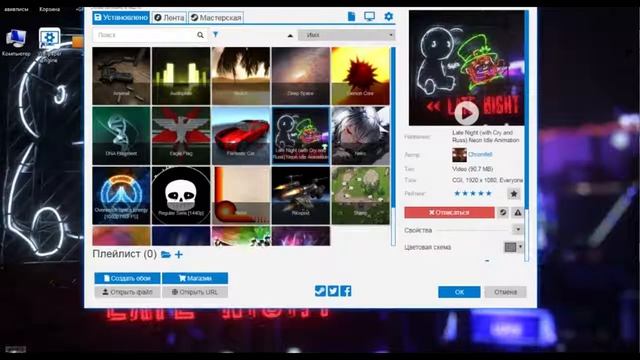Click the Создать обои button
Image resolution: width=640 pixels, height=360 pixels.
[x=127, y=278]
